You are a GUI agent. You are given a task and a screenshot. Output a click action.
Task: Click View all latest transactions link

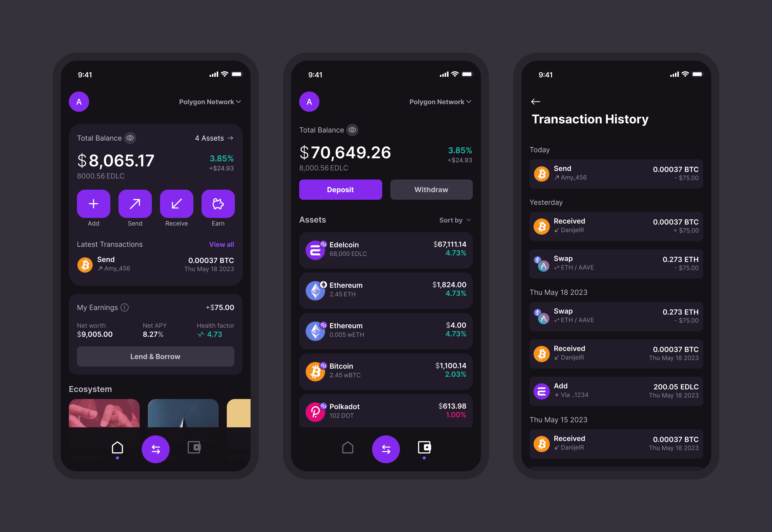222,244
